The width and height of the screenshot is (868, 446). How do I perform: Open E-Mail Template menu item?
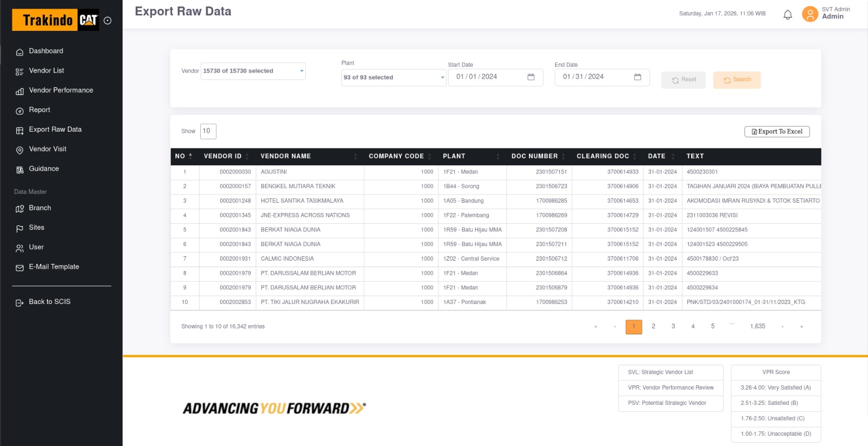pos(54,267)
